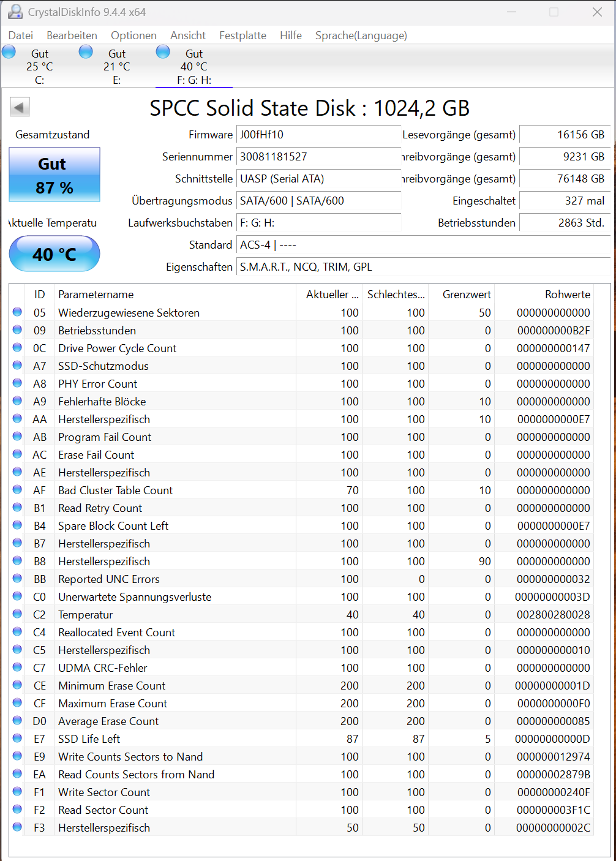This screenshot has width=616, height=861.
Task: Open the Hilfe menu
Action: [x=291, y=36]
